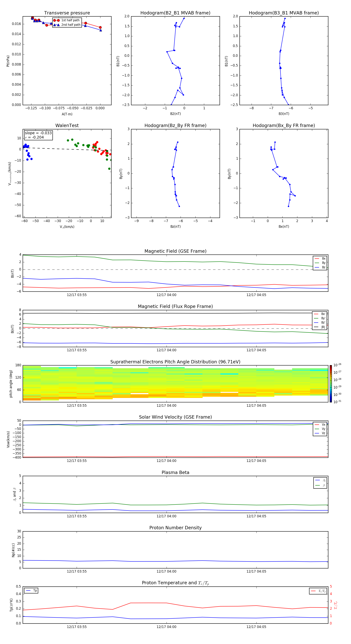Select the Bx' legend entry
The width and height of the screenshot is (351, 644).
320,314
